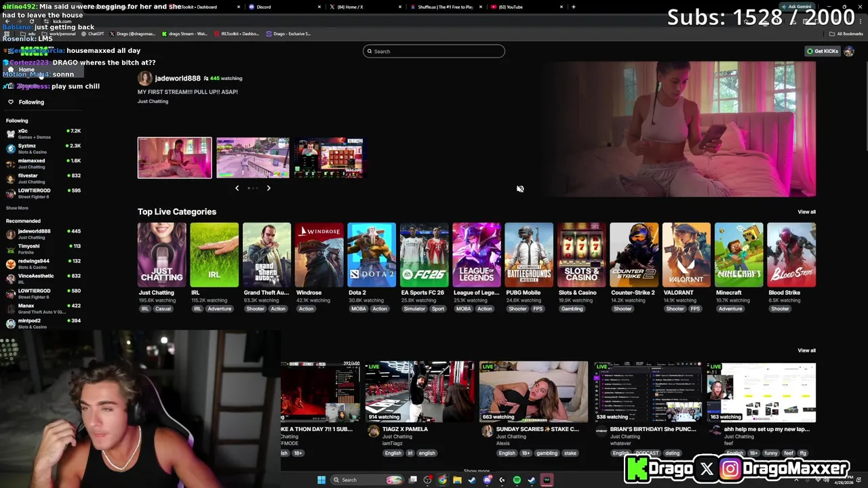Image resolution: width=868 pixels, height=488 pixels.
Task: Click the Gambling tag under Slots & Casino
Action: [572, 309]
